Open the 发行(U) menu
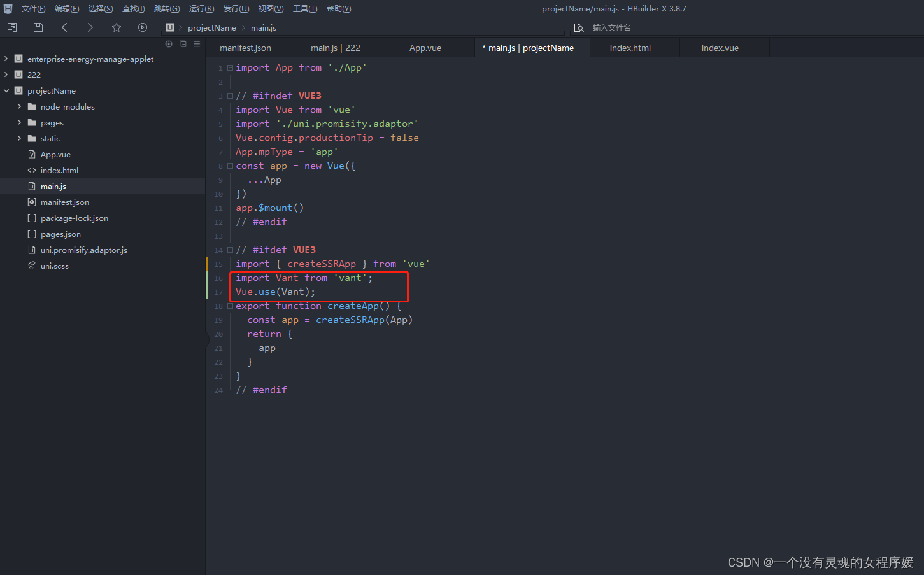This screenshot has width=924, height=575. tap(236, 9)
